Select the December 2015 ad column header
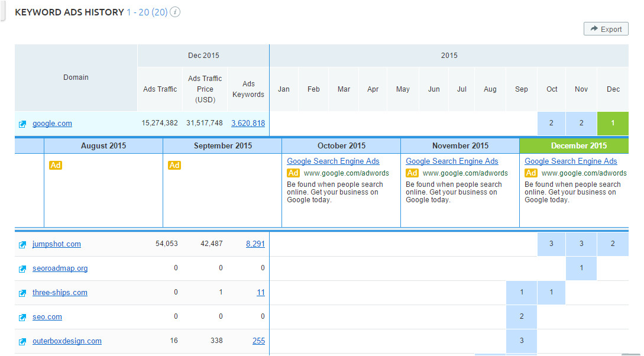 tap(578, 146)
